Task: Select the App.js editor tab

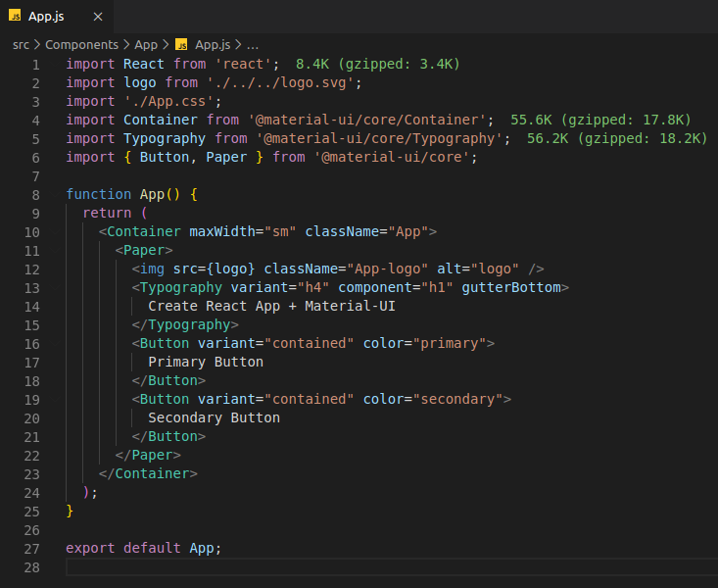Action: point(56,17)
